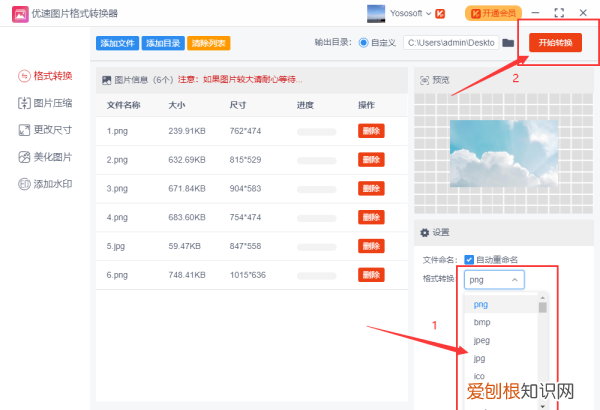This screenshot has width=600, height=410.
Task: Delete the 5.jpg row
Action: [x=371, y=246]
